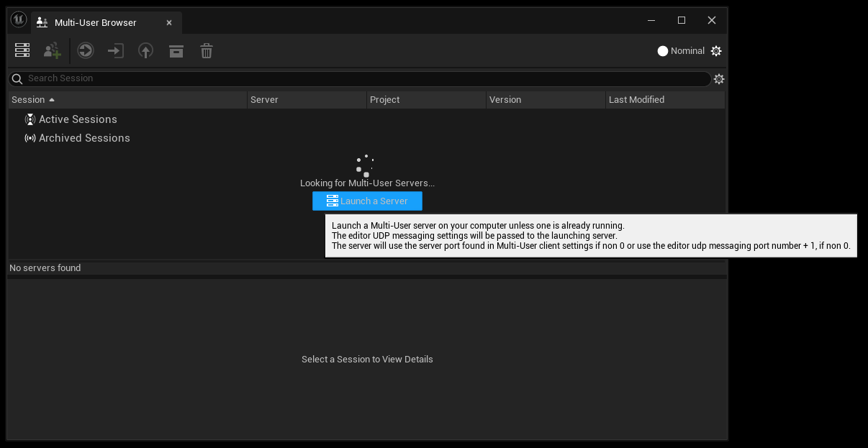Click the Create Session icon

pos(53,50)
